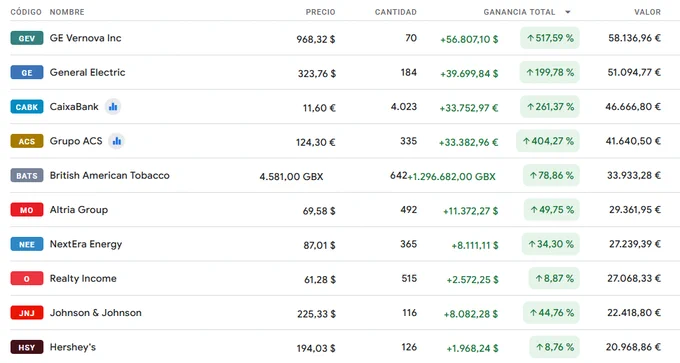Image resolution: width=680 pixels, height=363 pixels.
Task: Select quantity 365 of NextEra Energy
Action: (409, 244)
